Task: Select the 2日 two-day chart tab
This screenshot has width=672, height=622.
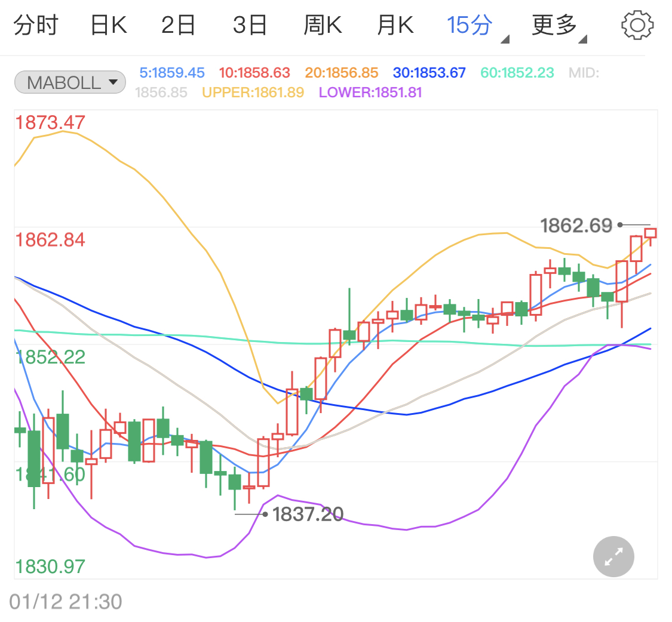Action: click(178, 24)
